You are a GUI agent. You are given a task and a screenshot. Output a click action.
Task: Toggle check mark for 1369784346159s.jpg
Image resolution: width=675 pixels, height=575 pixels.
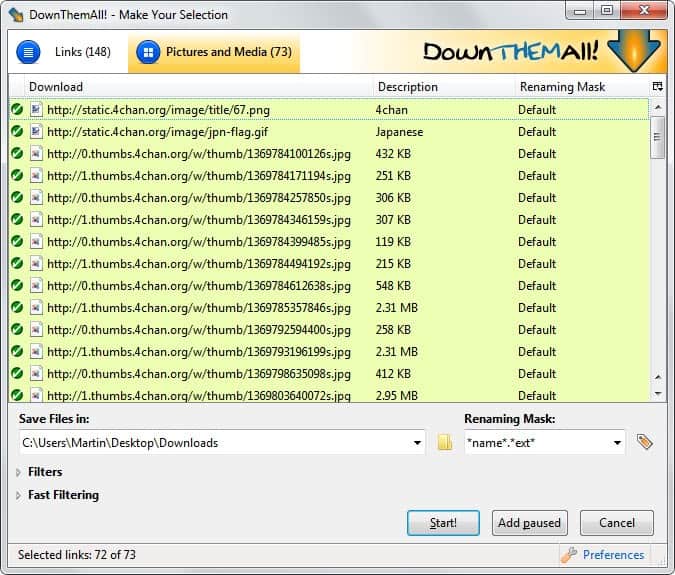pos(17,219)
